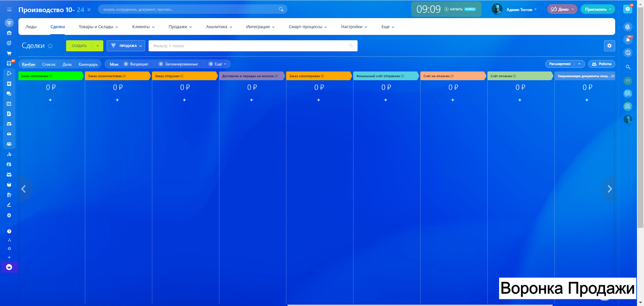Open СОЗДАТЬ button dropdown arrow
The image size is (644, 306).
coord(98,46)
